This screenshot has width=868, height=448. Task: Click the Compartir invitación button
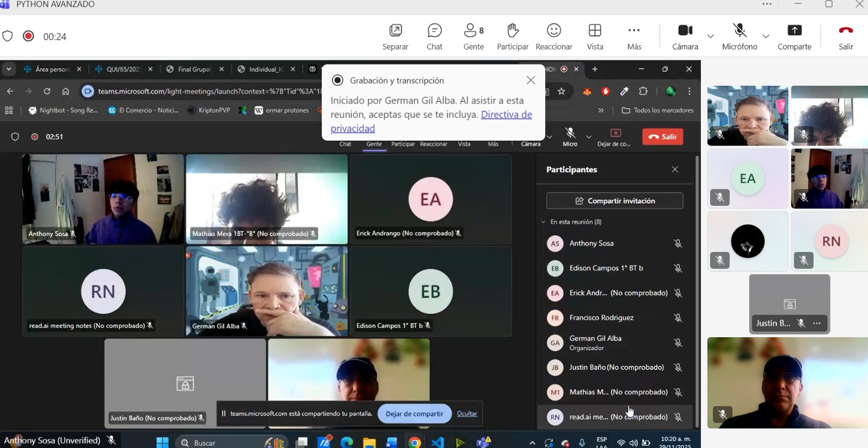pyautogui.click(x=615, y=201)
